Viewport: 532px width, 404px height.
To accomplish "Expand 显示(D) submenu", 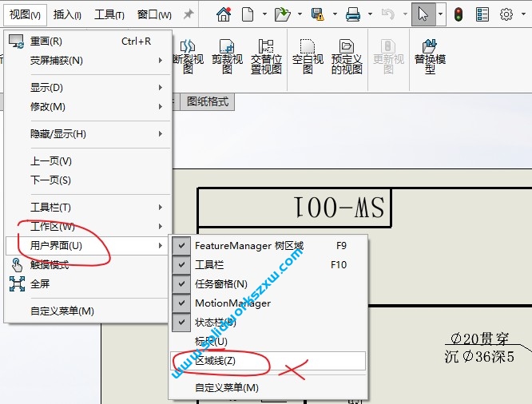I will 88,88.
